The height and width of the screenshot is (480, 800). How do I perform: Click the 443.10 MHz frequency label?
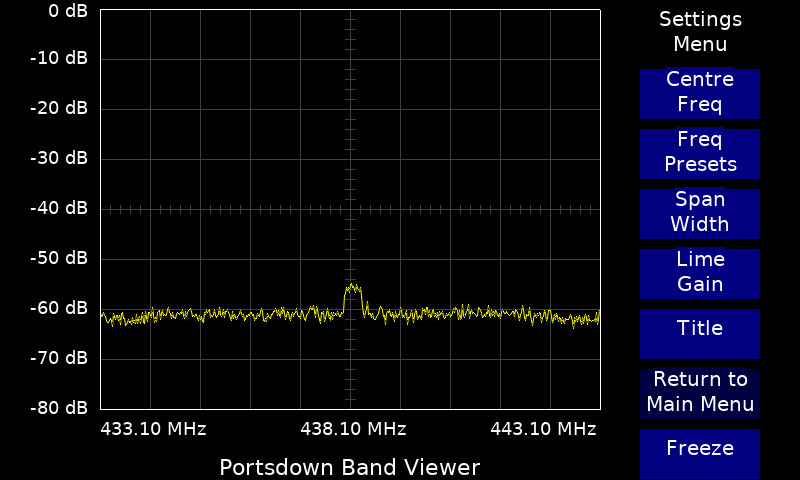click(543, 429)
